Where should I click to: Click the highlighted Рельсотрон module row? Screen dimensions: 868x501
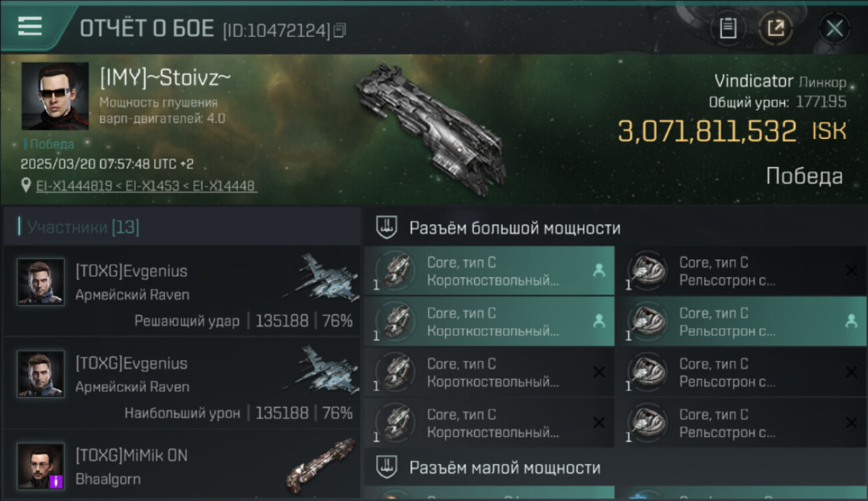742,321
